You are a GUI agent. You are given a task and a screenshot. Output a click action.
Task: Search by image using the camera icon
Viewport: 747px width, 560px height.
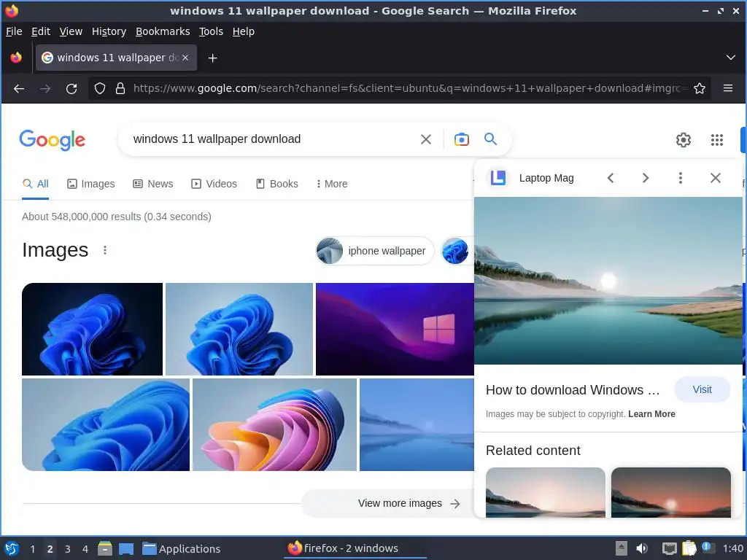[461, 139]
